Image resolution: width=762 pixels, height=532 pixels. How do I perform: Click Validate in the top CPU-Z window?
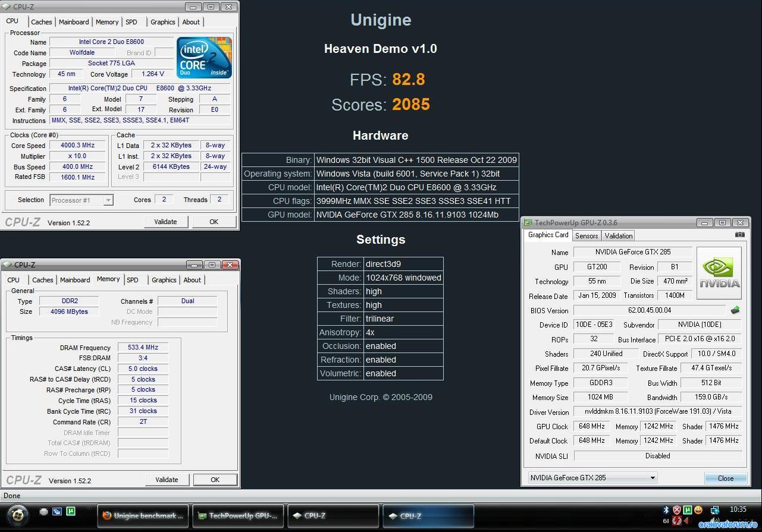[x=166, y=222]
